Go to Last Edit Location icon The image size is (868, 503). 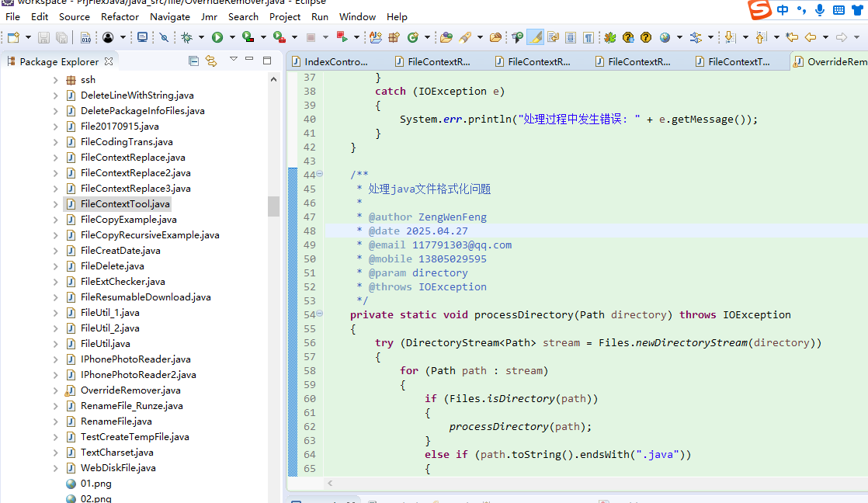pos(792,37)
